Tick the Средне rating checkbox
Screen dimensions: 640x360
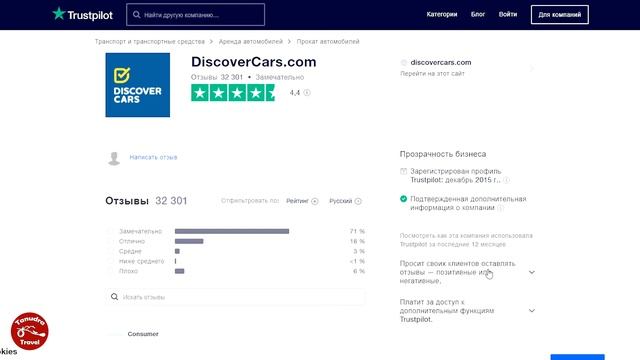point(110,251)
